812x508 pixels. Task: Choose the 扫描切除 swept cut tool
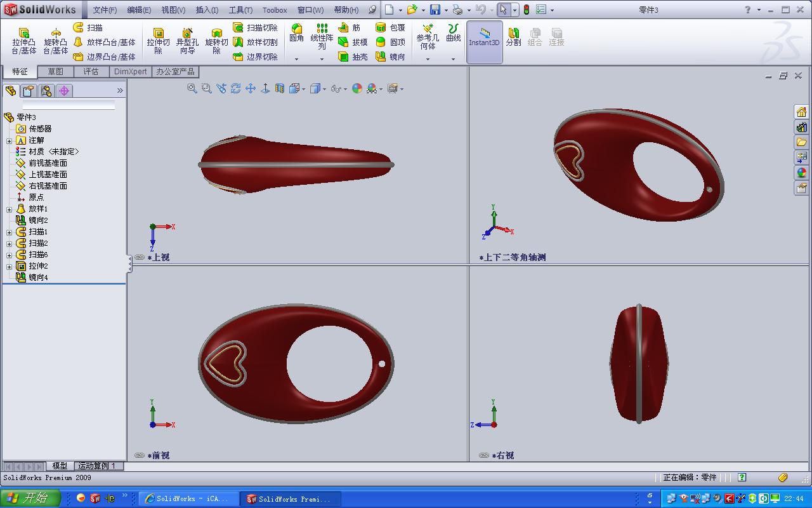point(255,27)
